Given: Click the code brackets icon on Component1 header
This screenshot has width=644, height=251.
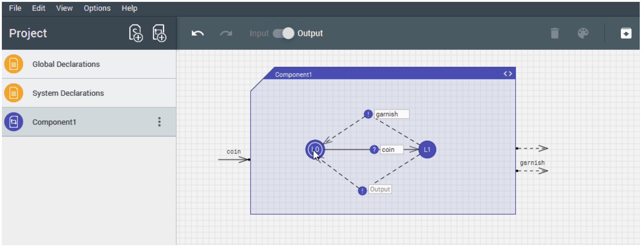Looking at the screenshot, I should click(x=508, y=74).
